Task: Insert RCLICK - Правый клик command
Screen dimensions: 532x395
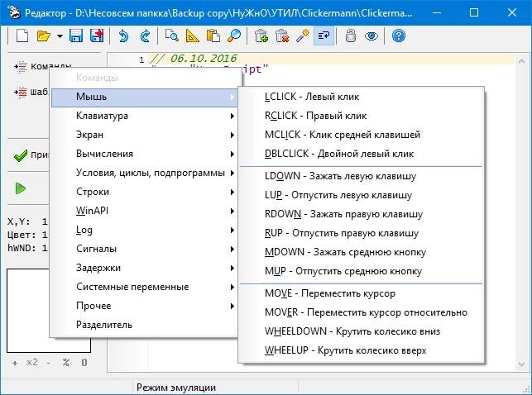Action: pyautogui.click(x=362, y=116)
